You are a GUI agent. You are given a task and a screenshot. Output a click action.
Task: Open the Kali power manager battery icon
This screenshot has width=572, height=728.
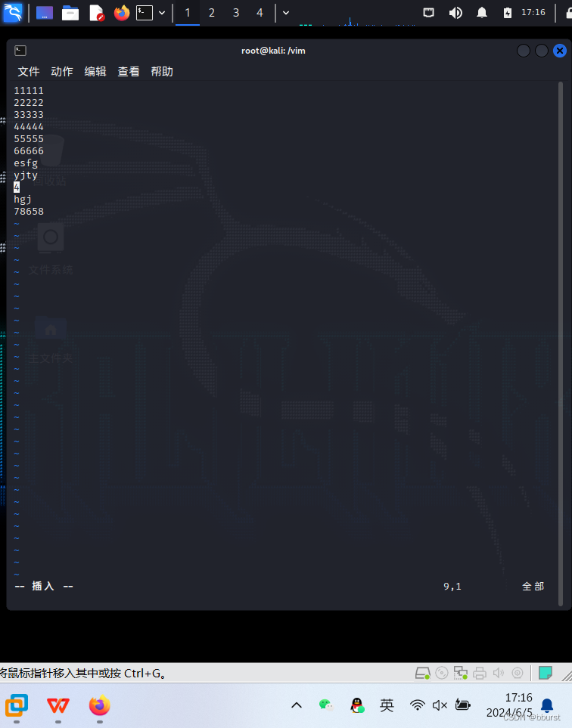pos(508,13)
